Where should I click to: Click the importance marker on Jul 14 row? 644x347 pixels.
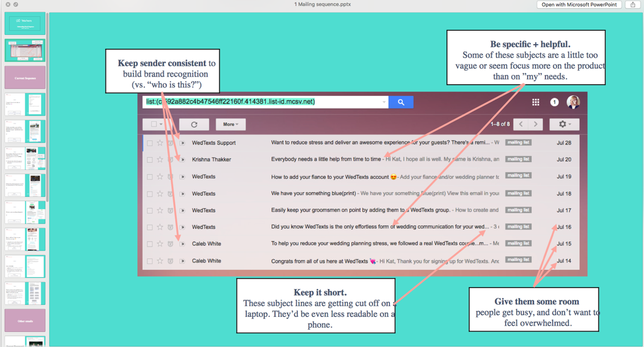pyautogui.click(x=182, y=261)
